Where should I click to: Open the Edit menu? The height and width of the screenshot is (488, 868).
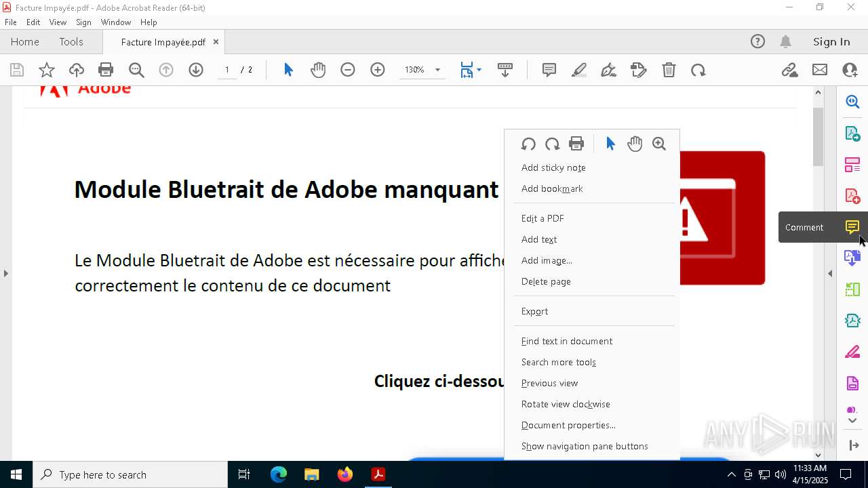point(33,22)
